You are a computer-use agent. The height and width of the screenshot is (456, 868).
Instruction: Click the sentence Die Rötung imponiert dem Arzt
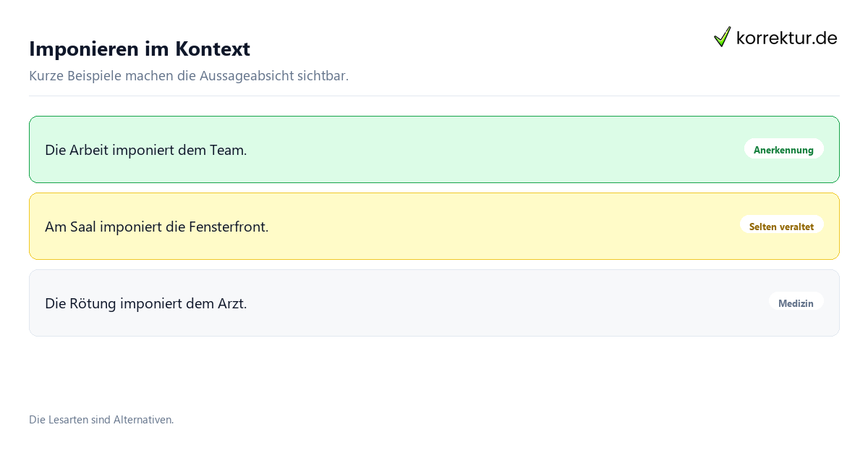146,304
